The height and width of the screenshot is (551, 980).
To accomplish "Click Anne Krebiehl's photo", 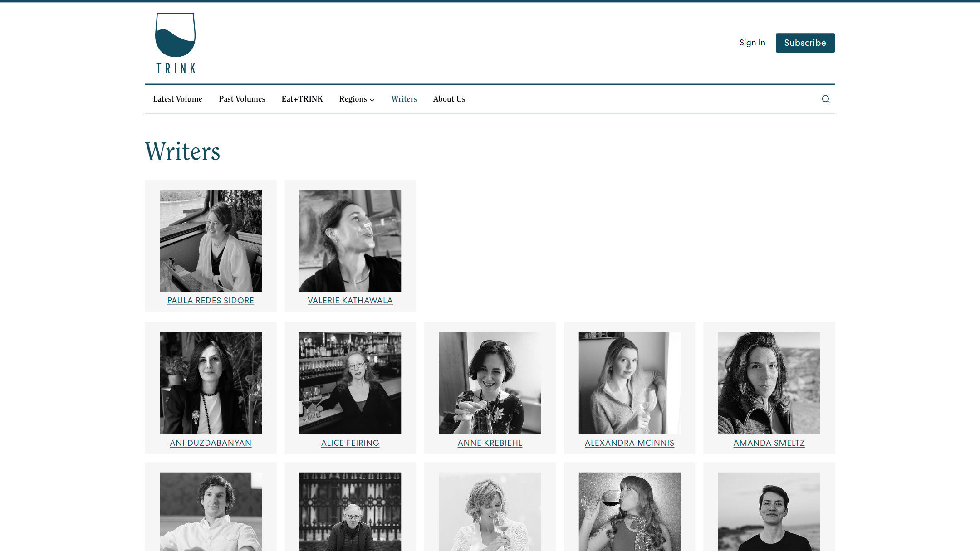I will tap(490, 383).
